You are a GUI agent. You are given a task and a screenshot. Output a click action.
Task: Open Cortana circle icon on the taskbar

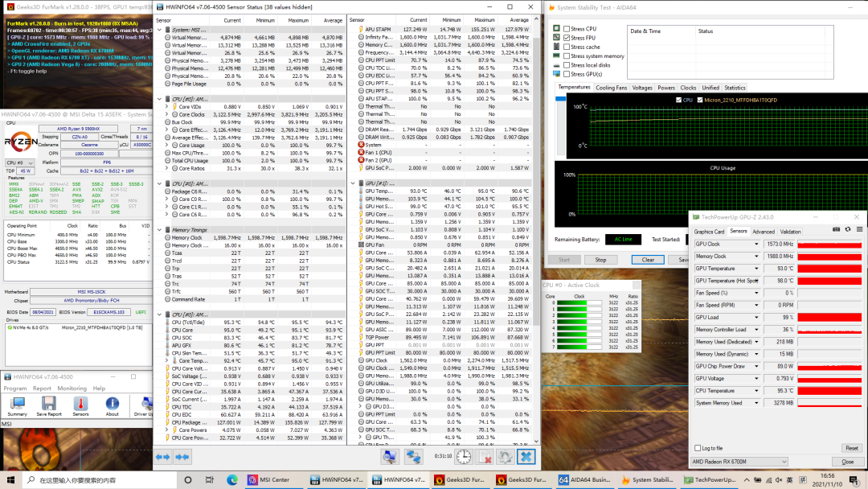pos(187,480)
